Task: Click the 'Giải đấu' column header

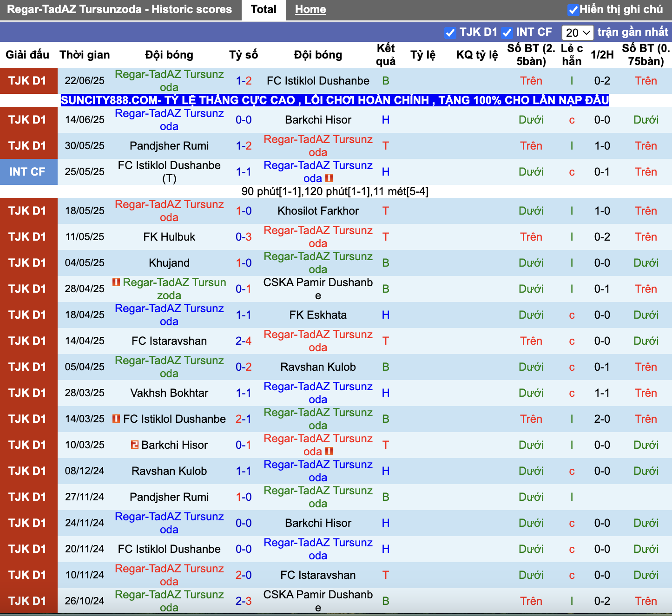Action: 27,55
